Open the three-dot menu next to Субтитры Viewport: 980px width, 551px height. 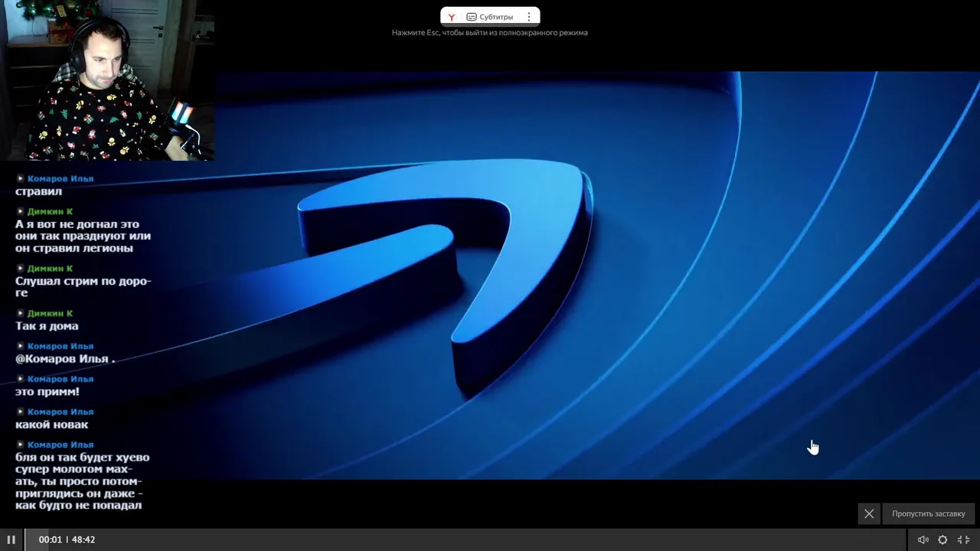(x=528, y=17)
